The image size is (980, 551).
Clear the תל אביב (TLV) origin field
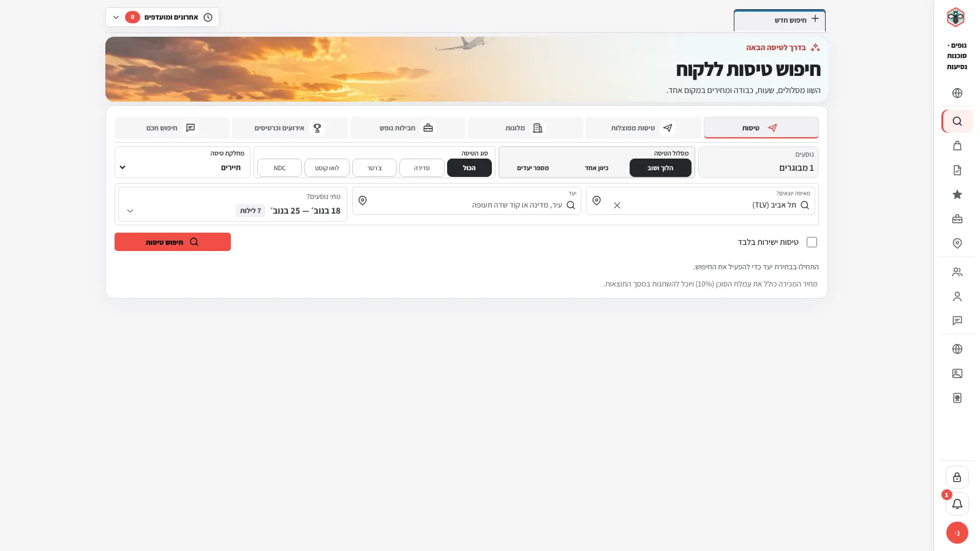[x=617, y=206]
